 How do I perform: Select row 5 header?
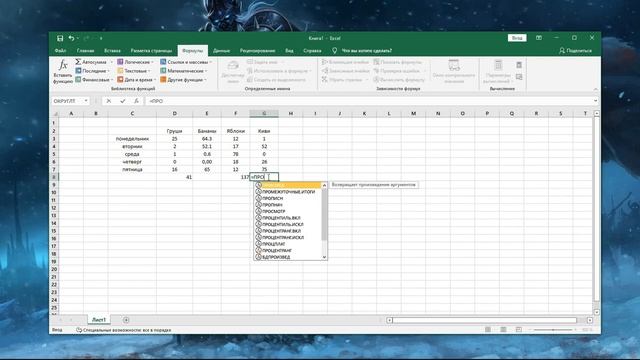click(54, 154)
